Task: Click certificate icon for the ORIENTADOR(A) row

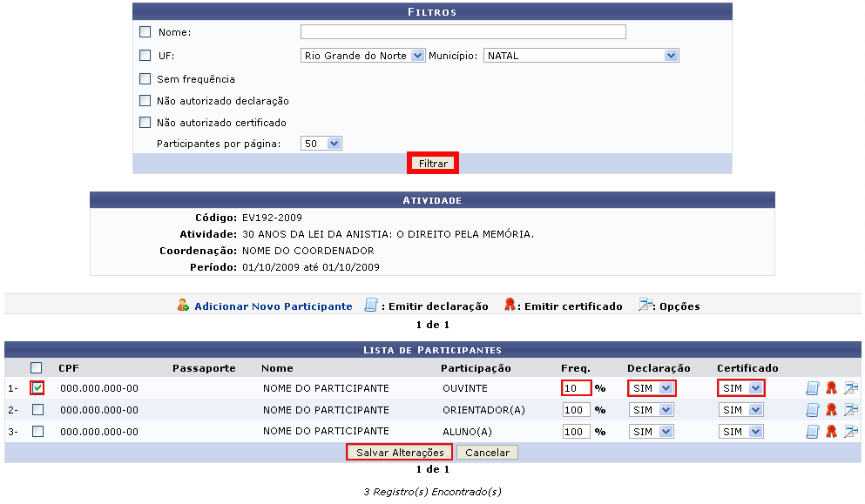Action: (x=831, y=410)
